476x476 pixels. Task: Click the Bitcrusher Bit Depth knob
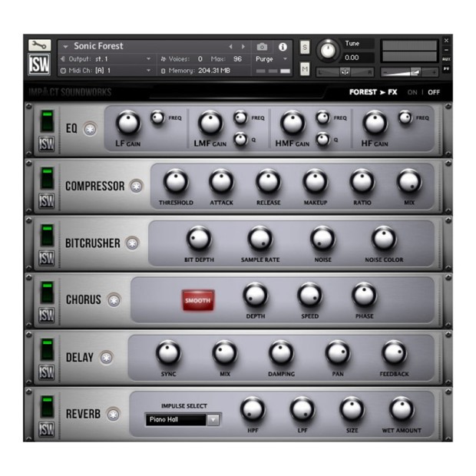point(199,239)
